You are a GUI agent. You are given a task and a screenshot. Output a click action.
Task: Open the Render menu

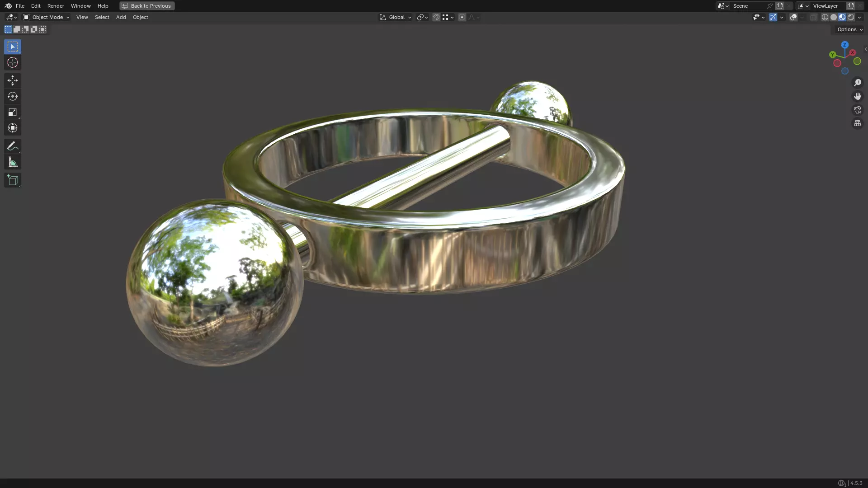click(56, 6)
